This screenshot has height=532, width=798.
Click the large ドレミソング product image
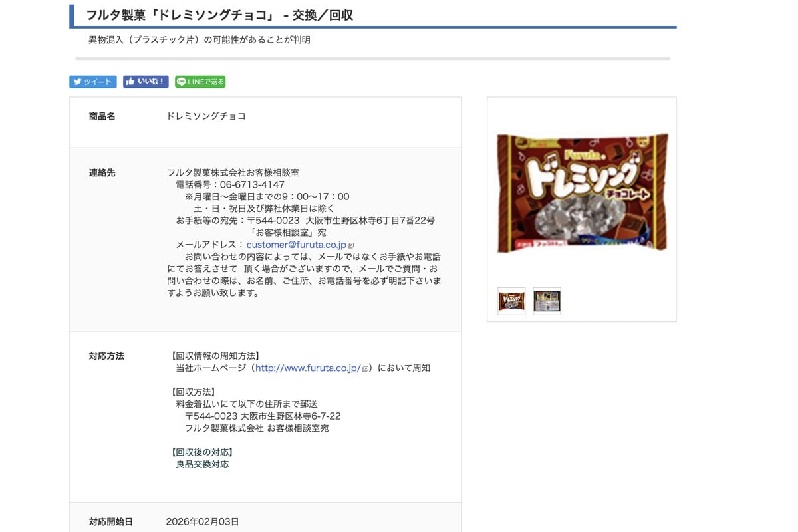pos(582,193)
